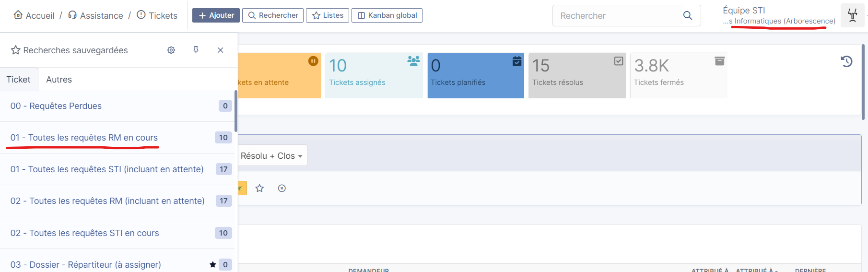Image resolution: width=868 pixels, height=272 pixels.
Task: Open Assistance breadcrumb link
Action: click(95, 15)
